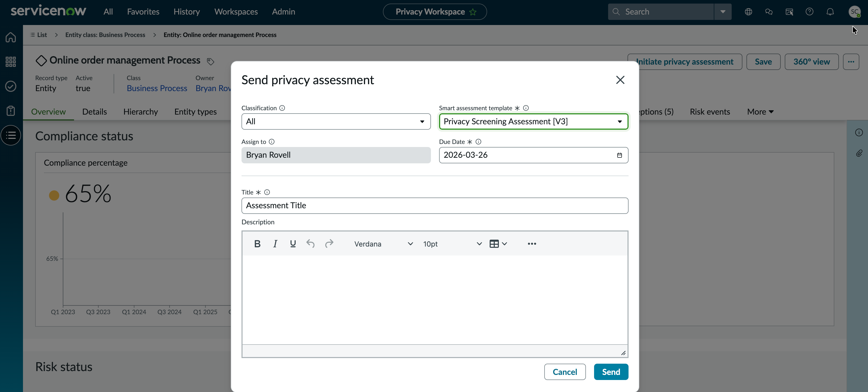Show more editor toolbar options
Screen dimensions: 868x392
tap(532, 243)
